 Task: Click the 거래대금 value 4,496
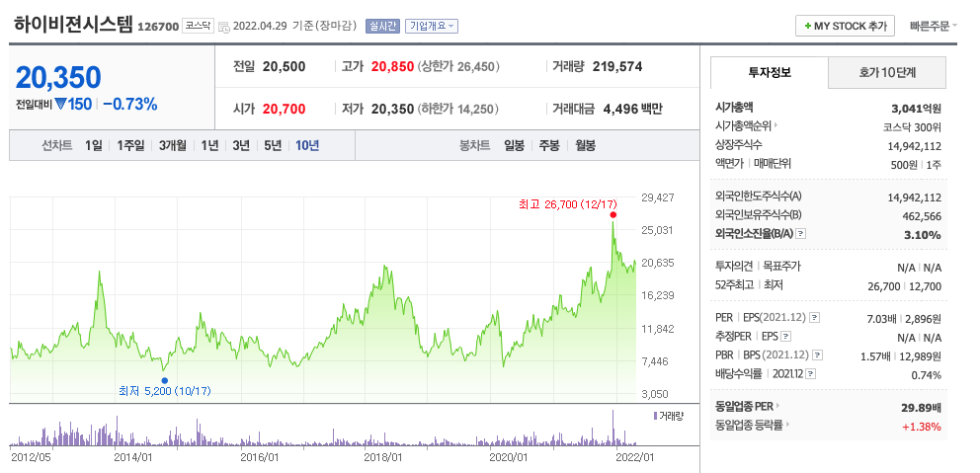point(620,110)
